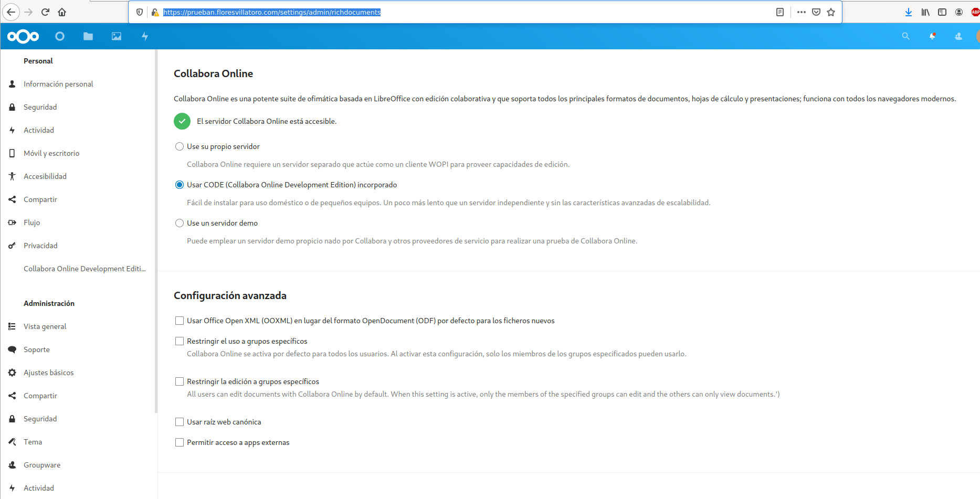The width and height of the screenshot is (980, 499).
Task: Click the insecure lock icon in address bar
Action: (x=155, y=12)
